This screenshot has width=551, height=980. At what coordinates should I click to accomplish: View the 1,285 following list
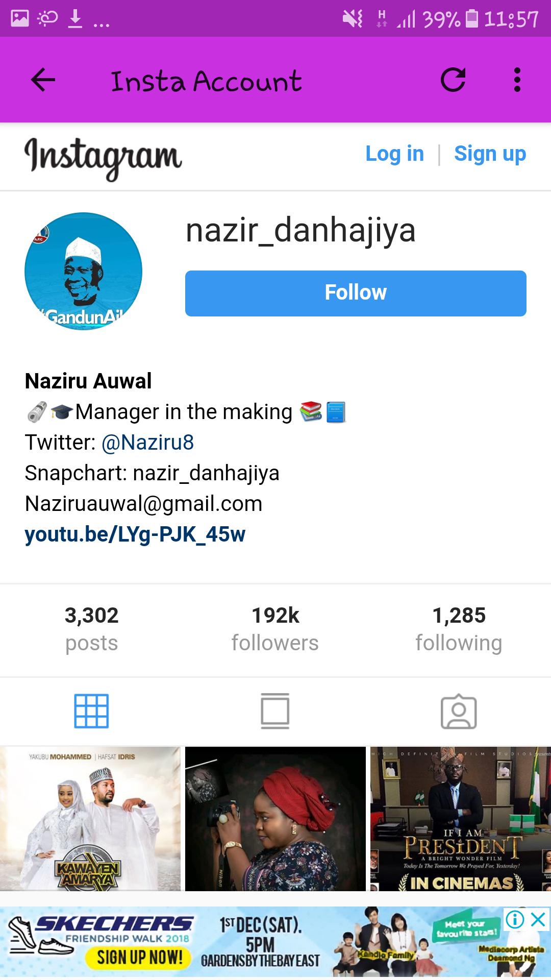click(x=459, y=629)
